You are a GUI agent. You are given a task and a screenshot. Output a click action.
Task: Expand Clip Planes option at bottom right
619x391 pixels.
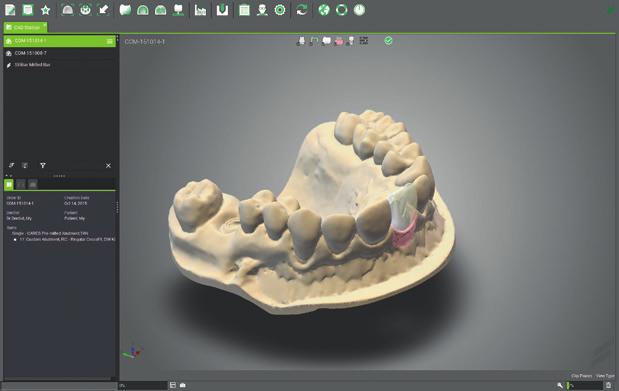[581, 376]
